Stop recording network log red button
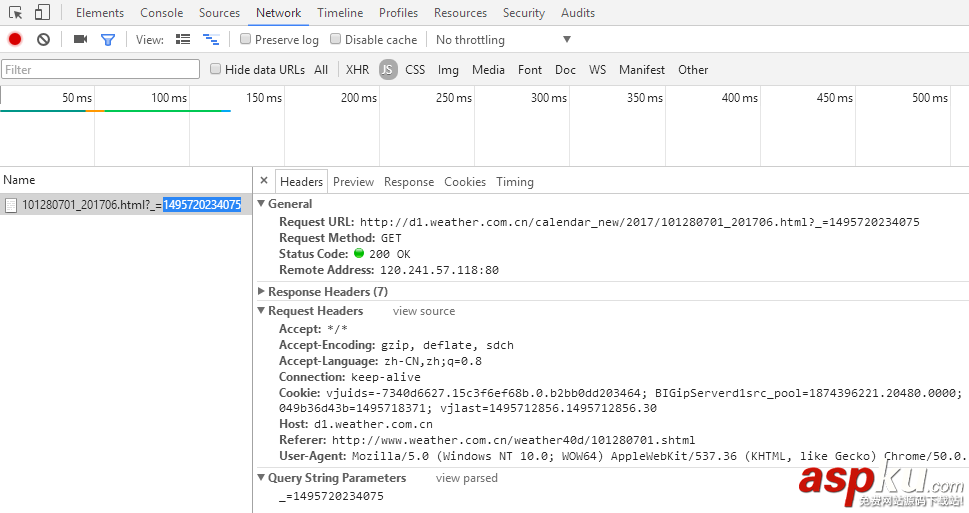 point(15,40)
